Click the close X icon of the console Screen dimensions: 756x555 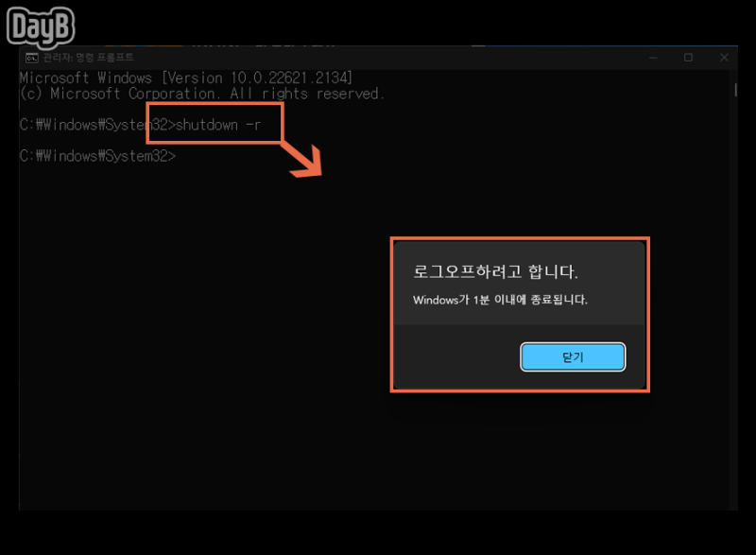722,57
